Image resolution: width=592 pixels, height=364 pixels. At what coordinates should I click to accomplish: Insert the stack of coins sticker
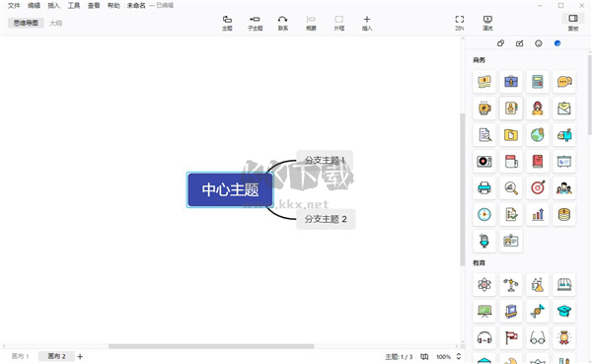click(x=564, y=214)
